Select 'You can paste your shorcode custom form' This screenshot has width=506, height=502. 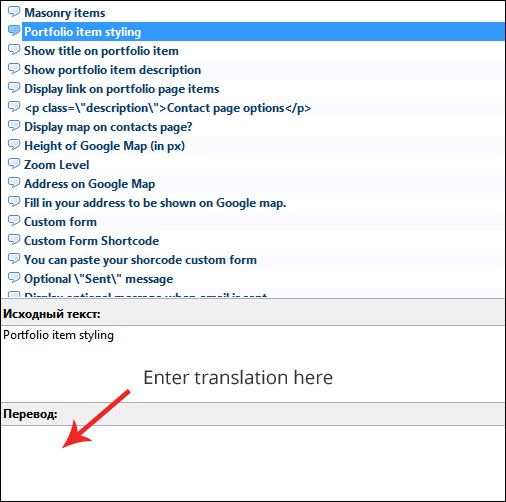140,260
